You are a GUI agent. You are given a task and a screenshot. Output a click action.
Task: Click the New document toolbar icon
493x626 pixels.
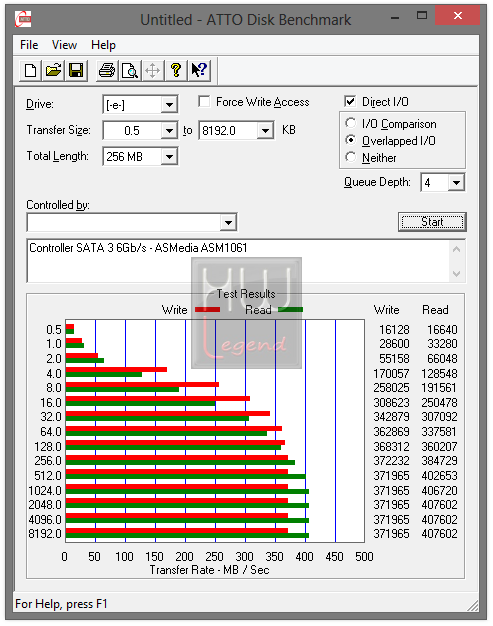pyautogui.click(x=30, y=71)
